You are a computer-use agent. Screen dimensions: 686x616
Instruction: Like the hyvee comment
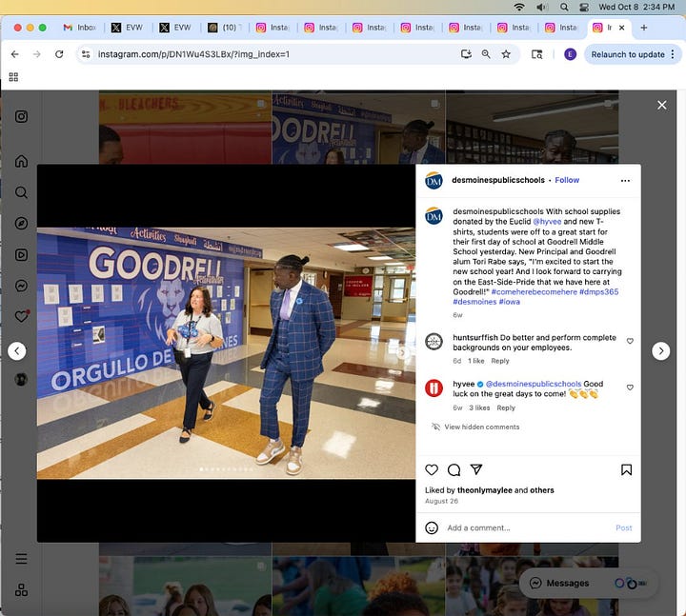click(x=630, y=387)
